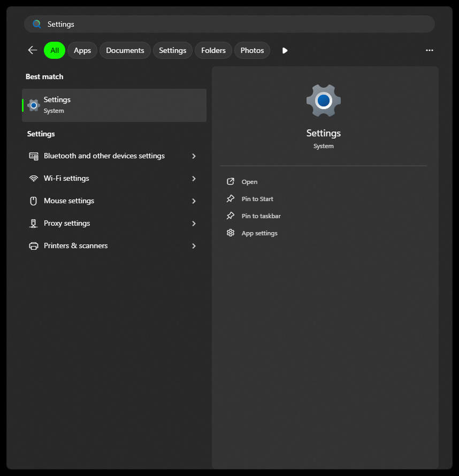Click the Wi-Fi settings text
The image size is (459, 476).
[x=66, y=178]
